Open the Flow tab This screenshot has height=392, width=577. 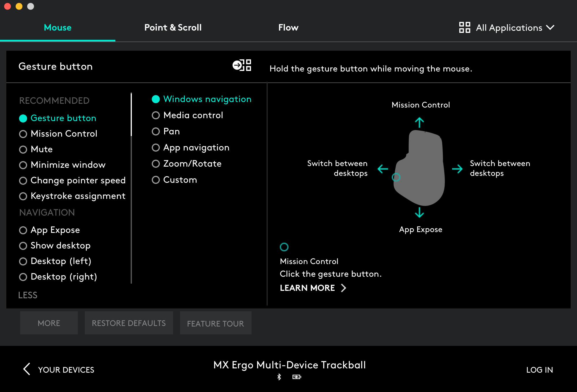(288, 28)
